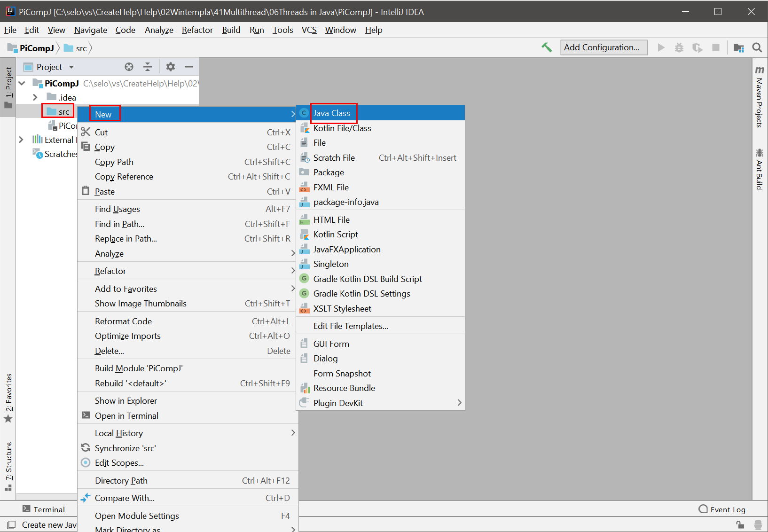Open the Terminal tool window tab
The image size is (768, 532).
(43, 509)
